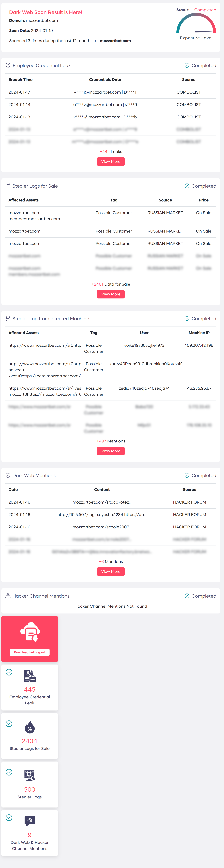Click the 2404 Stealer Logs for Sale count
The width and height of the screenshot is (224, 868).
(30, 741)
